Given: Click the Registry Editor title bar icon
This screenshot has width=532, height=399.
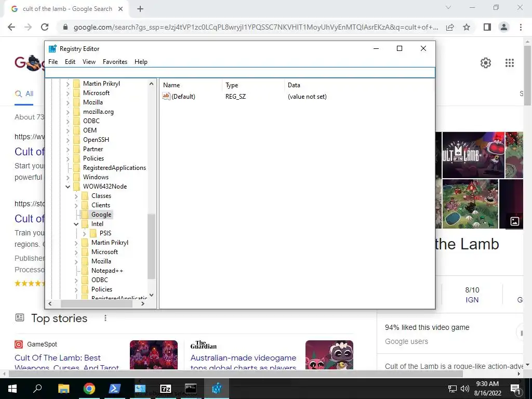Looking at the screenshot, I should click(x=52, y=48).
